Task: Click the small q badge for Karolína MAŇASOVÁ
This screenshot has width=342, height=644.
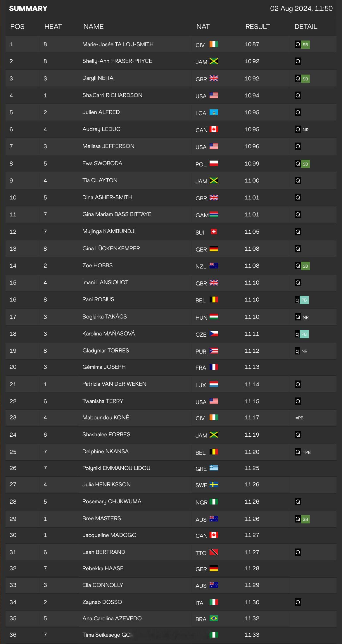Action: pos(297,334)
